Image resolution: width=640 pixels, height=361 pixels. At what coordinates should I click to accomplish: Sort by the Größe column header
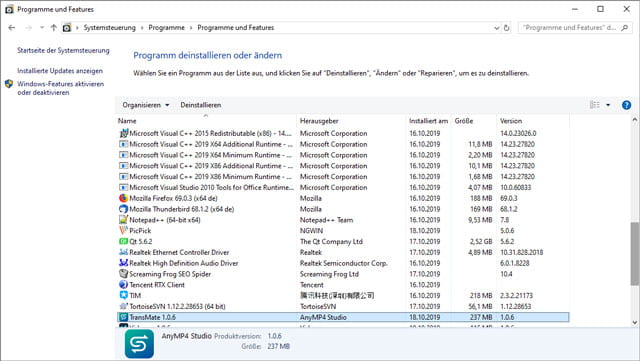pyautogui.click(x=473, y=121)
